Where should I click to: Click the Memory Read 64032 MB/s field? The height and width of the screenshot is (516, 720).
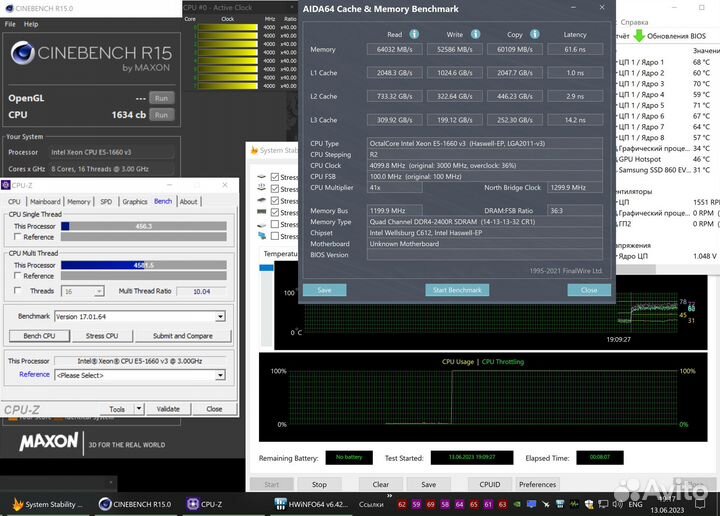pos(394,49)
